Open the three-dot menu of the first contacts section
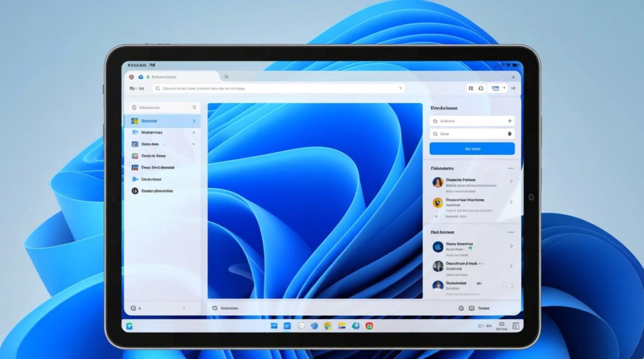 511,168
